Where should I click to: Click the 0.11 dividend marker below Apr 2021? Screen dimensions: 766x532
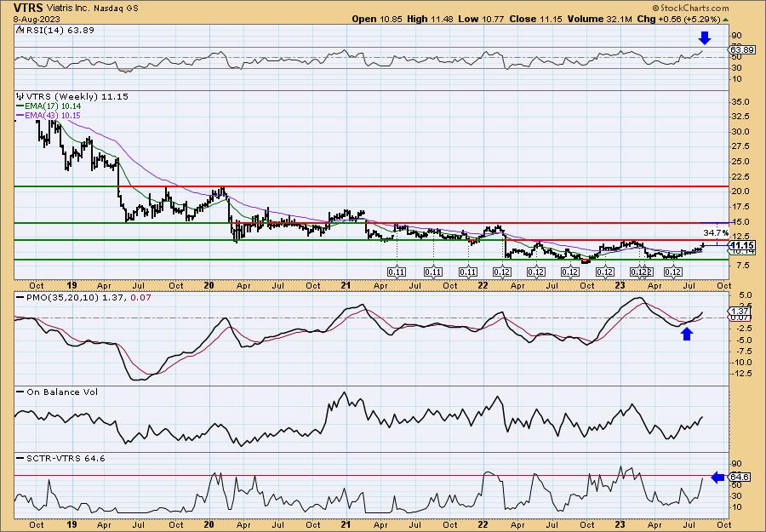396,272
